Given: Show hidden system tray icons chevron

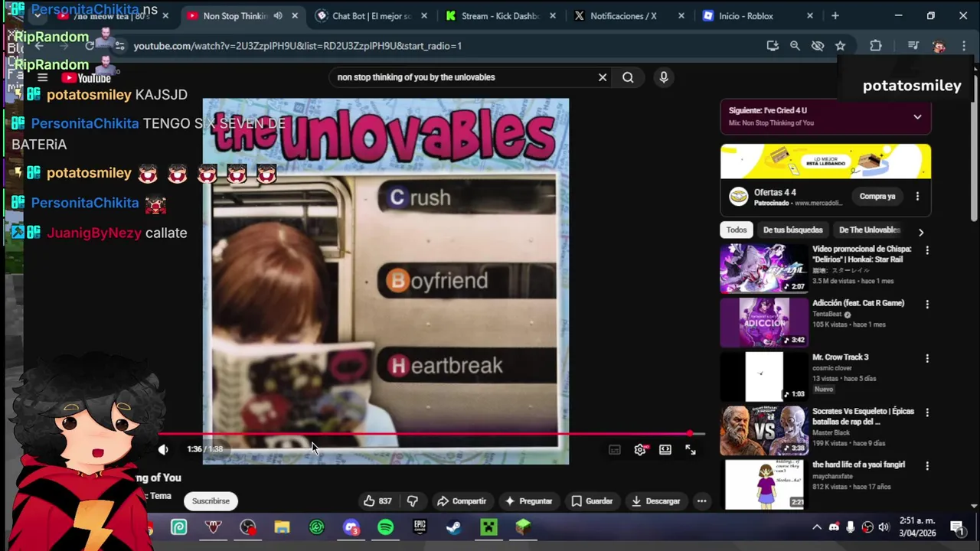Looking at the screenshot, I should point(817,527).
